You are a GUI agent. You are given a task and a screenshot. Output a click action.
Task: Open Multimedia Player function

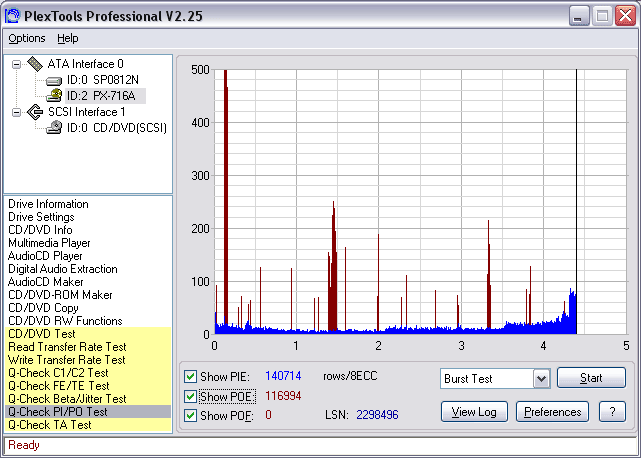point(49,243)
